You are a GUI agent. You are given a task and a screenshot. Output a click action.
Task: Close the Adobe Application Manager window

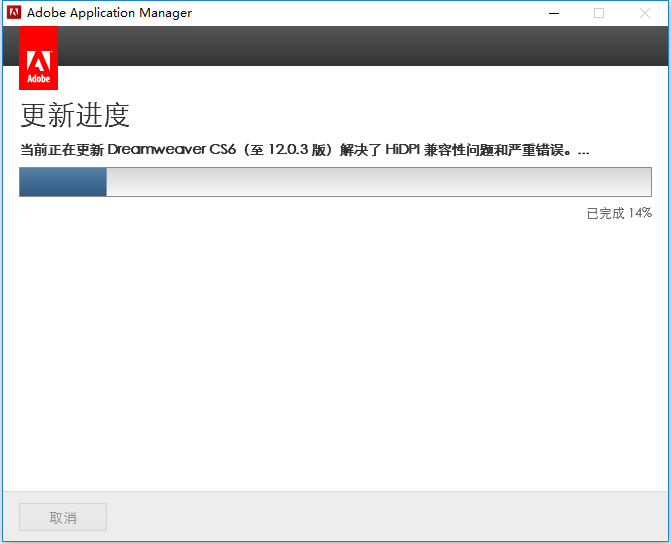click(x=645, y=13)
